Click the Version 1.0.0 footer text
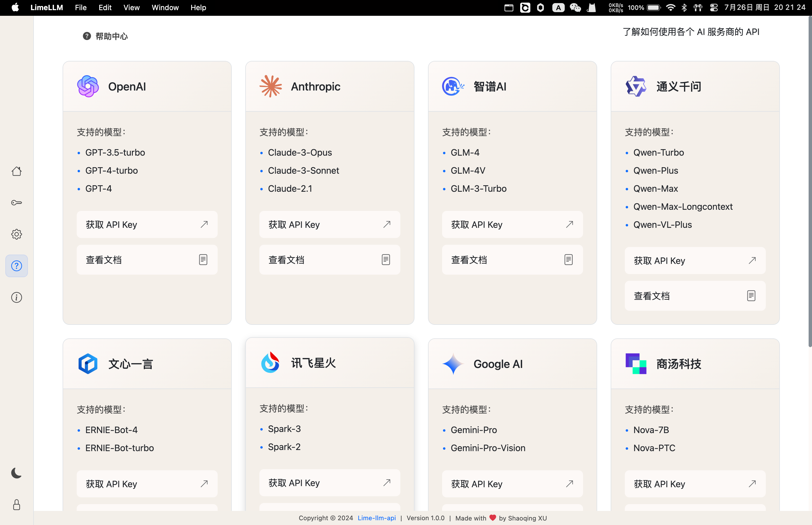This screenshot has height=525, width=812. (x=425, y=518)
